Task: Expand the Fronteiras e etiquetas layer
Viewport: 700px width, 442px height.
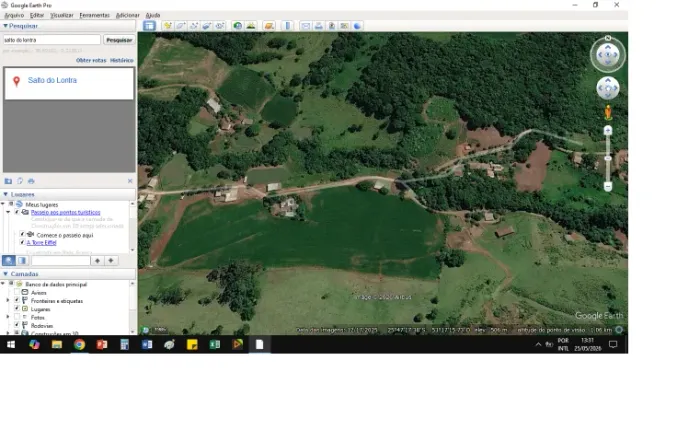Action: point(7,300)
